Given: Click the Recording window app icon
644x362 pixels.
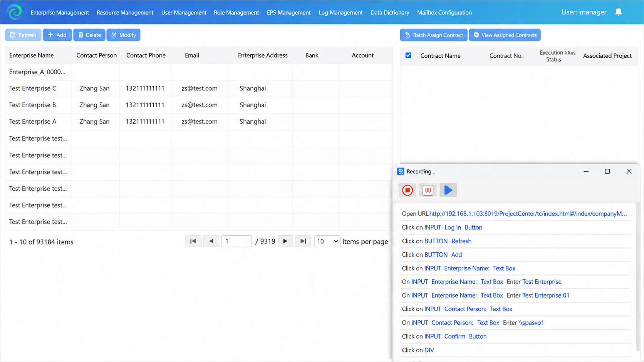Looking at the screenshot, I should coord(401,172).
